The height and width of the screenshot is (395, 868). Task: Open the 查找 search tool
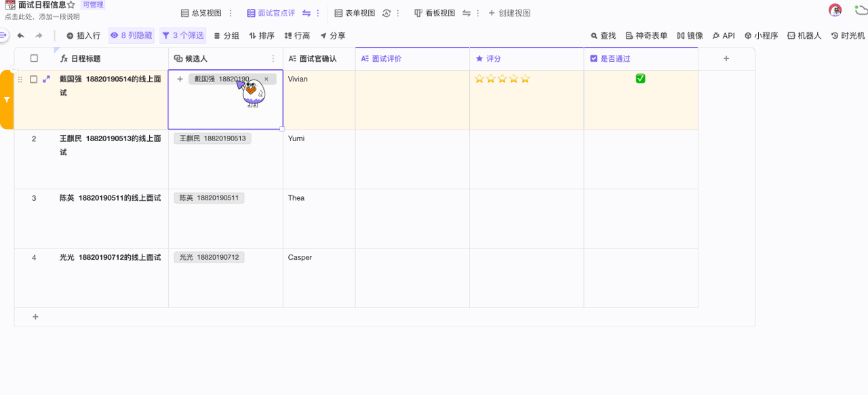pyautogui.click(x=603, y=36)
